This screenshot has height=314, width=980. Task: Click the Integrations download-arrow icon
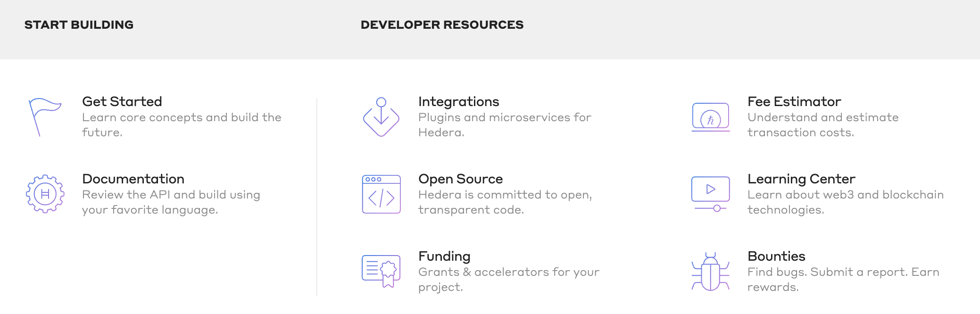381,117
